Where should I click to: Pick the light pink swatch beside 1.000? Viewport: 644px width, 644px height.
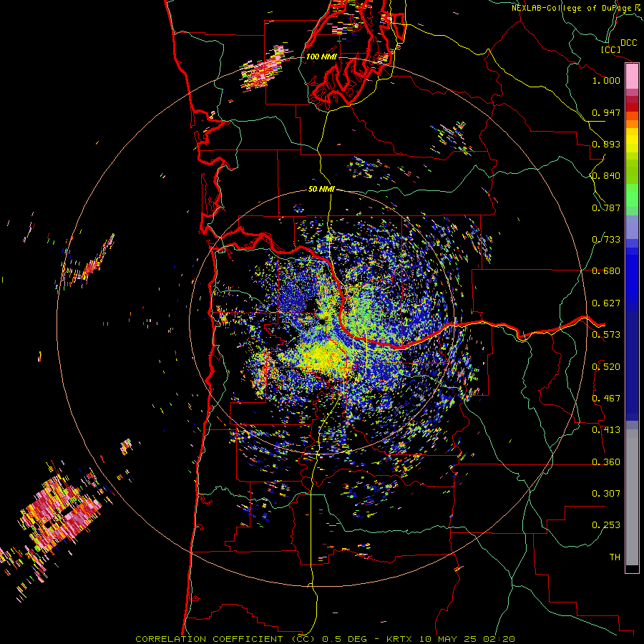[632, 77]
